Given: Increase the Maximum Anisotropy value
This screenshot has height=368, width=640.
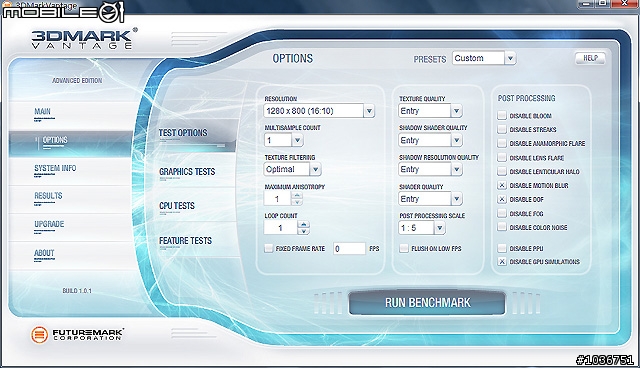Looking at the screenshot, I should (x=297, y=195).
